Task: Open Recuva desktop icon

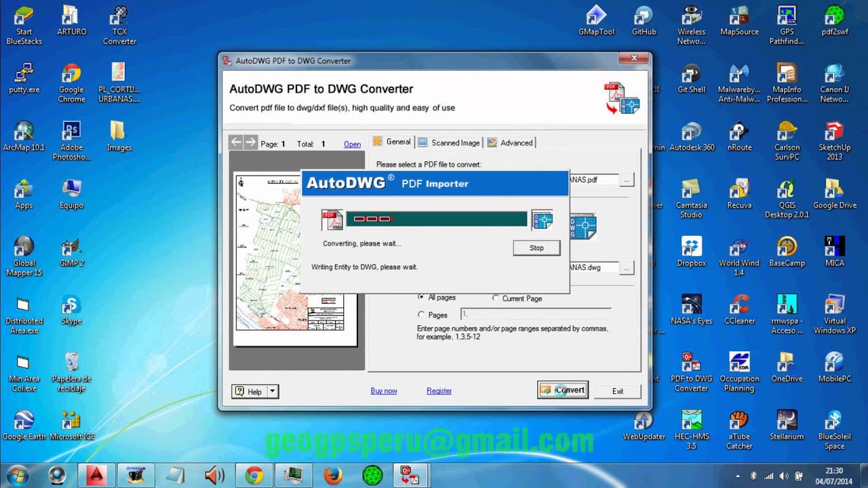Action: point(739,194)
